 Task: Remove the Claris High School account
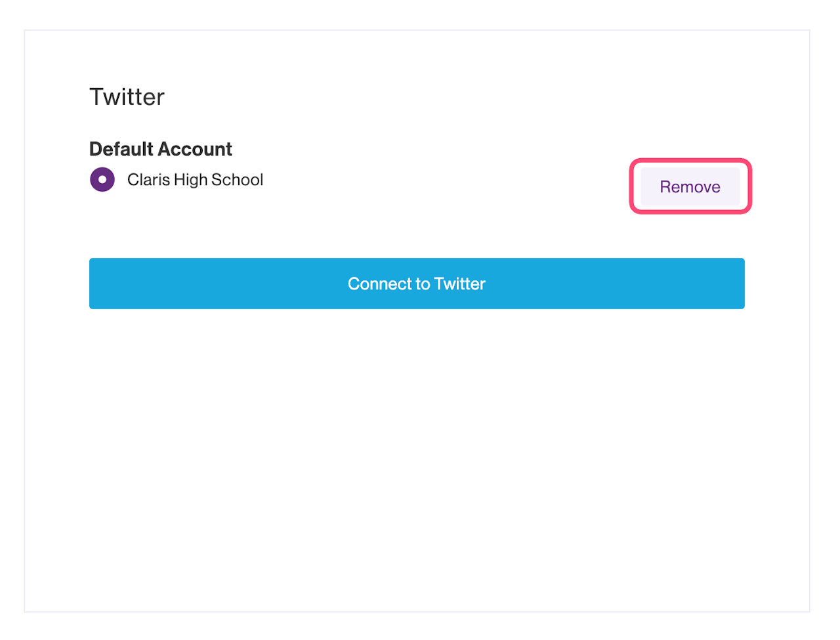[x=690, y=186]
